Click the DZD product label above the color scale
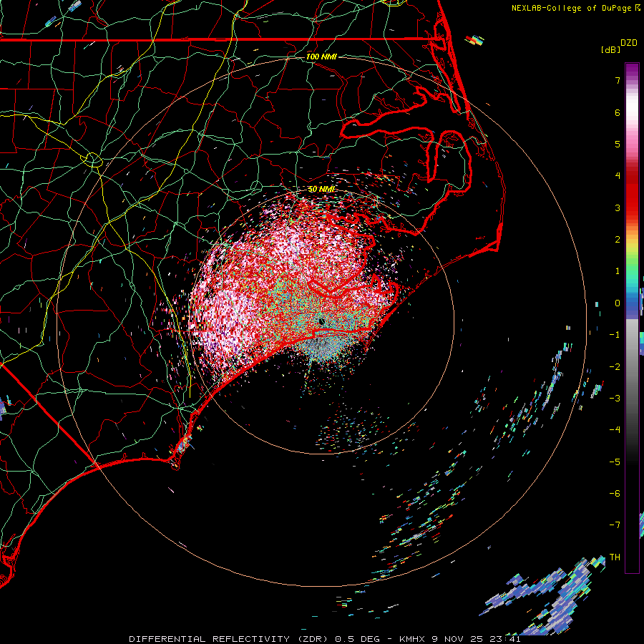 (x=629, y=43)
